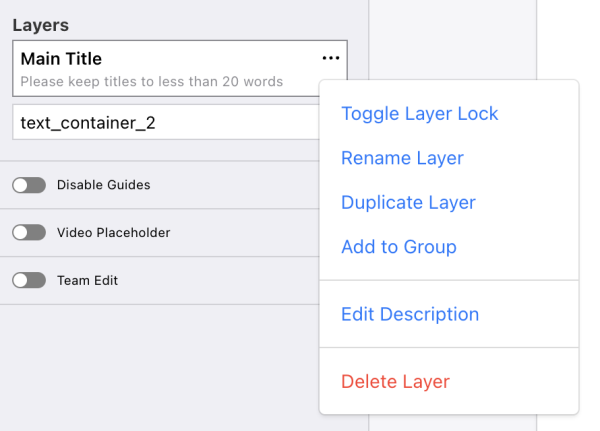
Task: Click the Layers panel heading
Action: 40,24
